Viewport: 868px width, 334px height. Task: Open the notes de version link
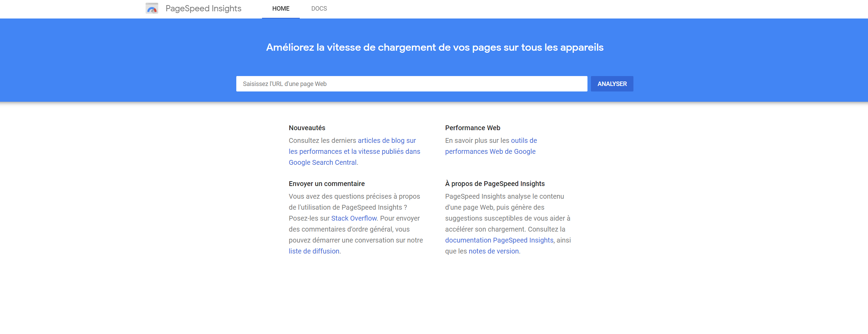(x=494, y=251)
